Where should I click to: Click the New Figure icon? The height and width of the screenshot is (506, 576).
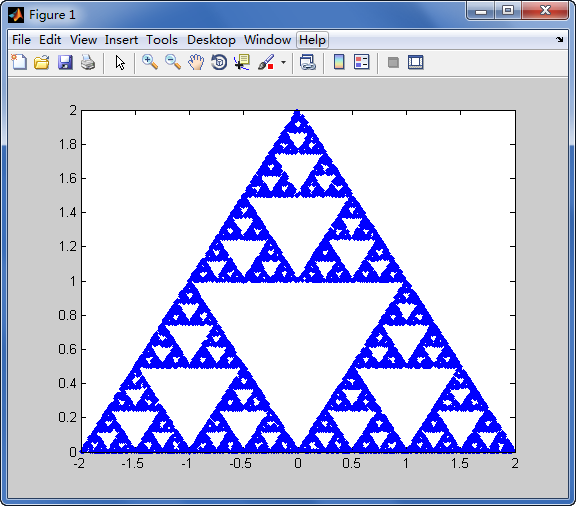tap(19, 62)
